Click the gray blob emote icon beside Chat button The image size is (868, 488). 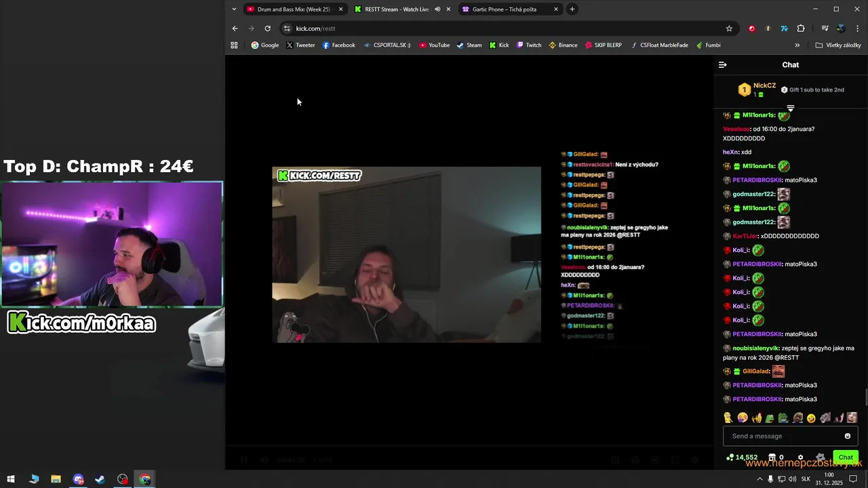[820, 457]
